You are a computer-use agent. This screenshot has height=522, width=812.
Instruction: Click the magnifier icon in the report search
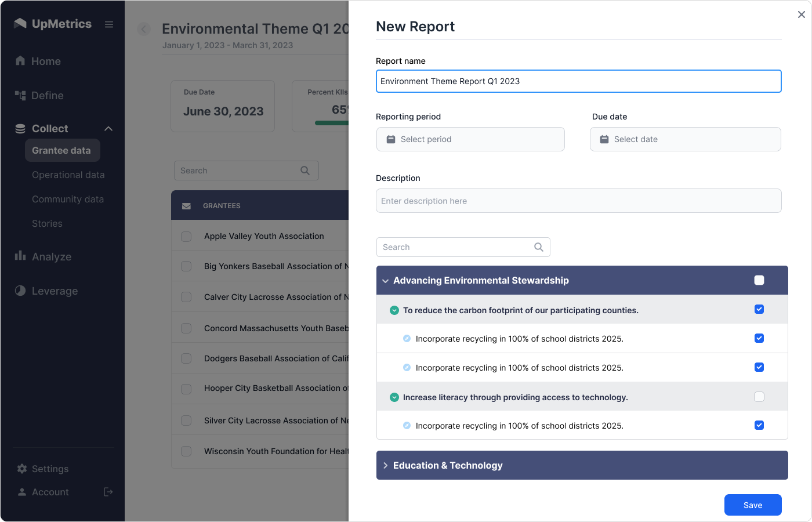click(538, 247)
